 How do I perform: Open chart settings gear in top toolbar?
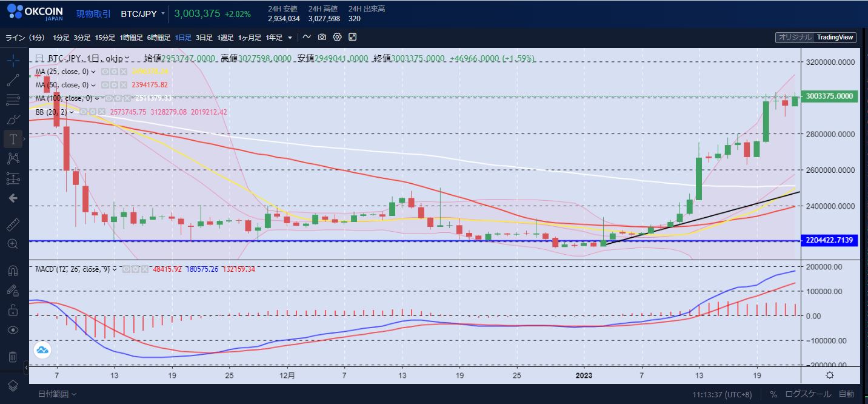pyautogui.click(x=337, y=38)
